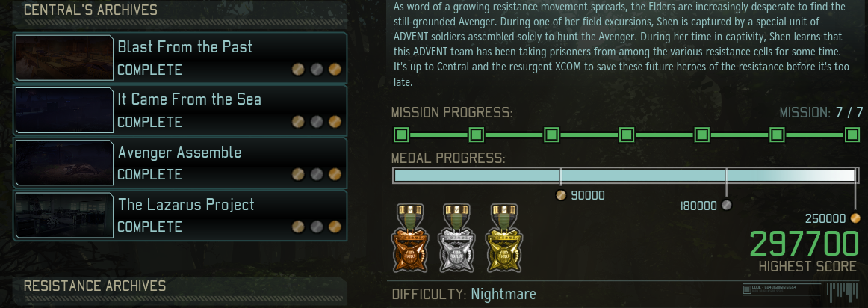Open It Came From the Sea thumbnail
The width and height of the screenshot is (868, 308).
pos(64,110)
